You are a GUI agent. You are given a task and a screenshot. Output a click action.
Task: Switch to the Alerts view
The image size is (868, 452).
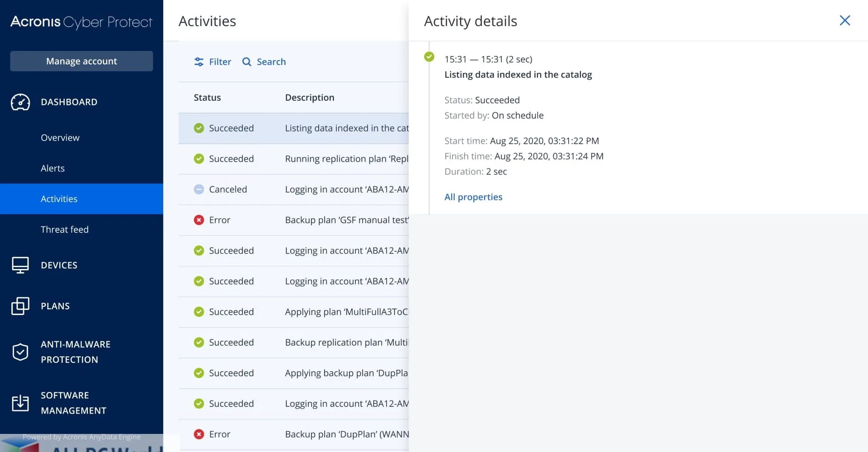(52, 168)
